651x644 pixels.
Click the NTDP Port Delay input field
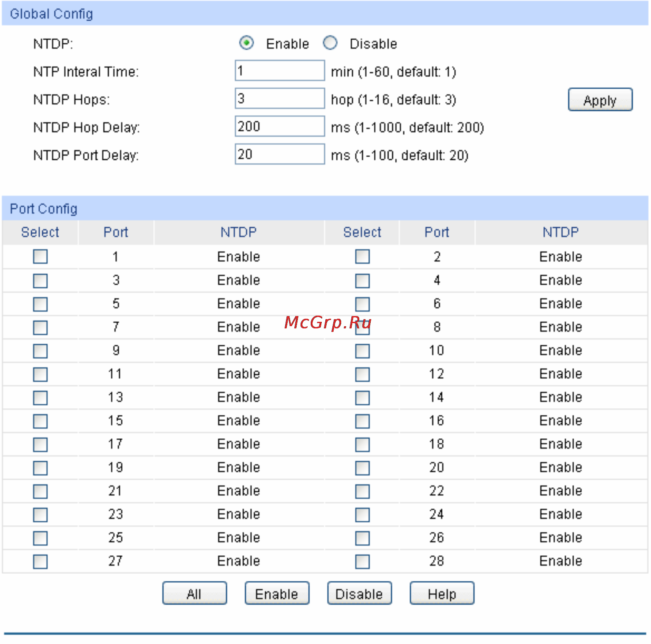pos(280,154)
